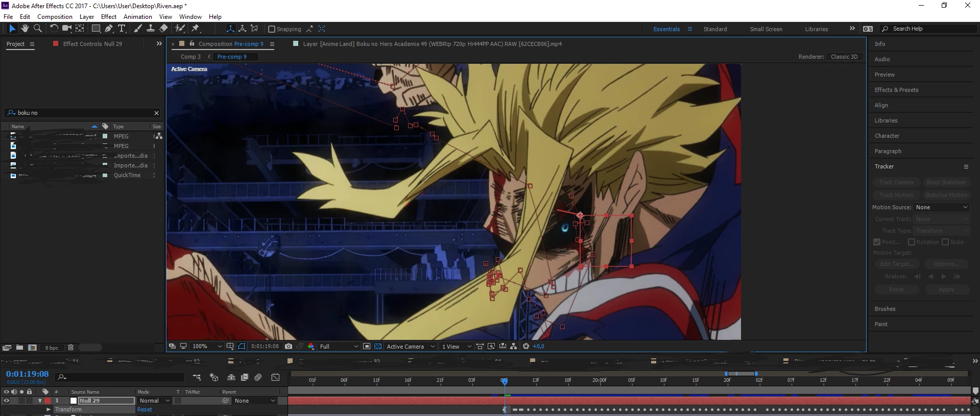Choose World Axis mode

242,29
